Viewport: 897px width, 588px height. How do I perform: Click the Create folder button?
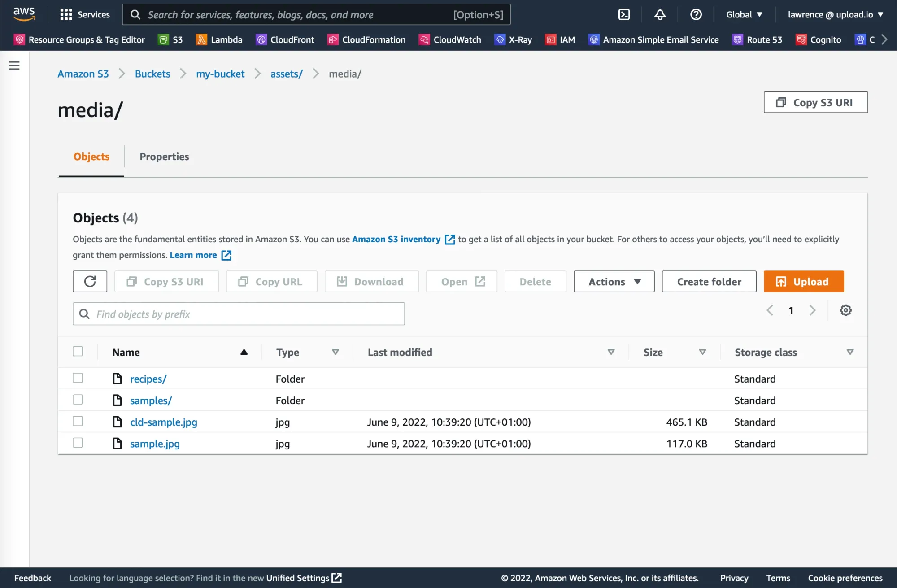(x=709, y=282)
